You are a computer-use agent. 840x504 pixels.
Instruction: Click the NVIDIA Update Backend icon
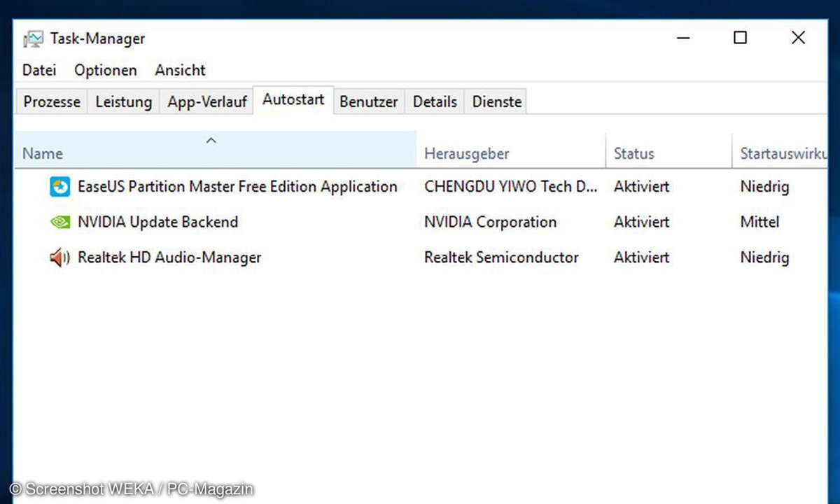click(x=60, y=223)
